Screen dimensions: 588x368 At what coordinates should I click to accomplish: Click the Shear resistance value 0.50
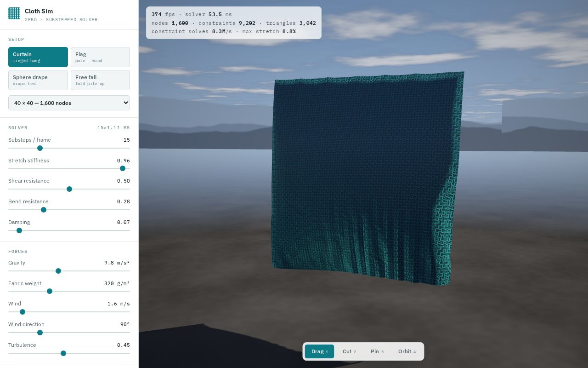[124, 181]
